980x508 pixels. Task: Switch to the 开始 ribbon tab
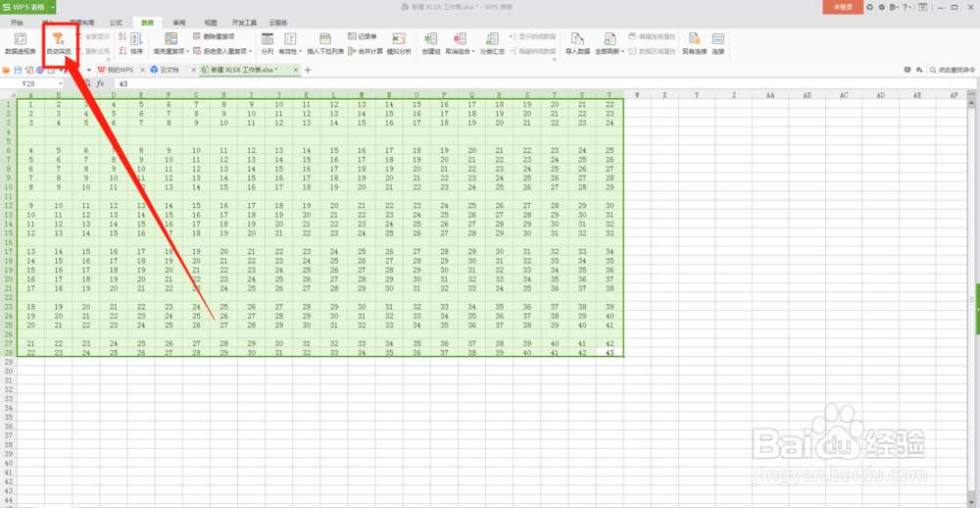pos(17,22)
